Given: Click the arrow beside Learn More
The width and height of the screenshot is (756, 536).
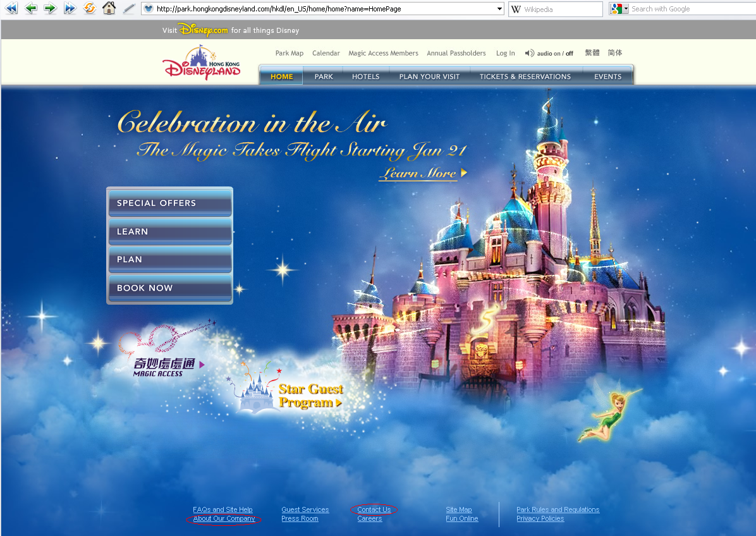Looking at the screenshot, I should (x=464, y=173).
